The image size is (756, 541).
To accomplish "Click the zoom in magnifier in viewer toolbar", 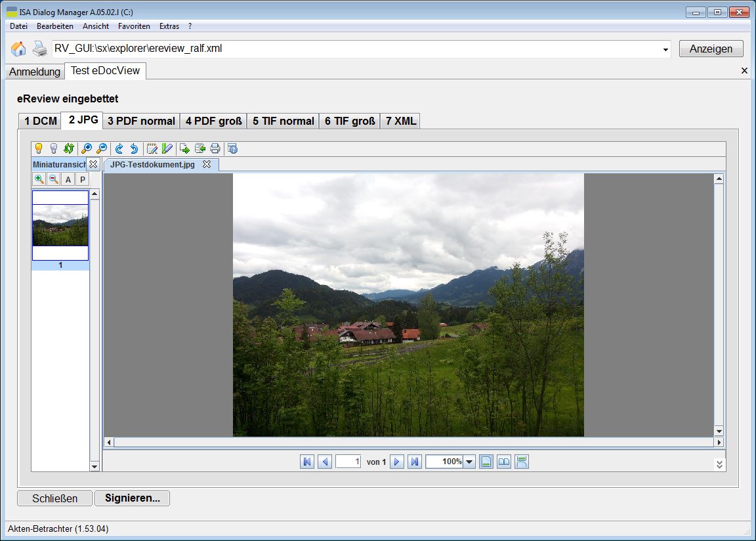I will 86,148.
